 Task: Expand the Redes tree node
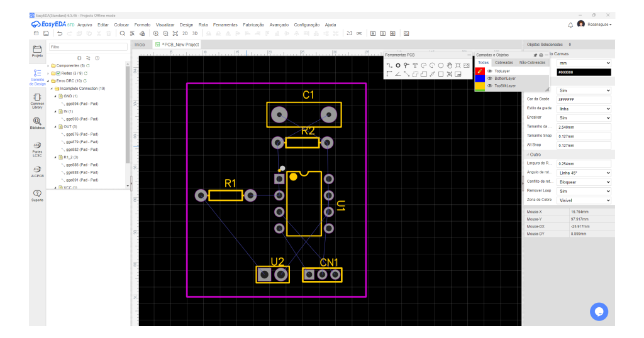click(x=48, y=74)
